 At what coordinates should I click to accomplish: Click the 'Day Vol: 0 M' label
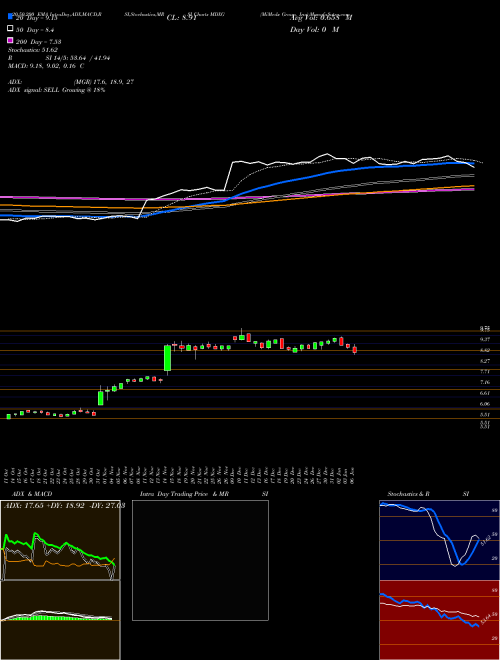pos(314,30)
